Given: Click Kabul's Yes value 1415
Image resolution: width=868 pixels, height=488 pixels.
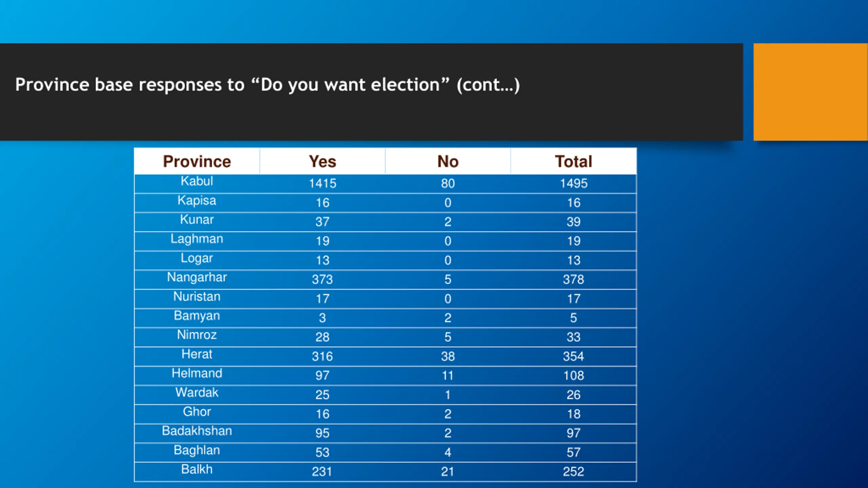Looking at the screenshot, I should coord(322,183).
